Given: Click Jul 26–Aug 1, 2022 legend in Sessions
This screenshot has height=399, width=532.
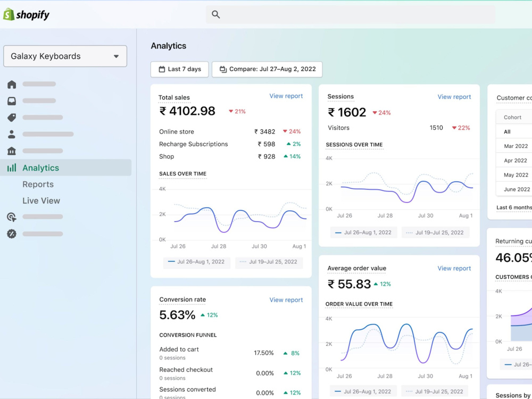Looking at the screenshot, I should pos(363,233).
